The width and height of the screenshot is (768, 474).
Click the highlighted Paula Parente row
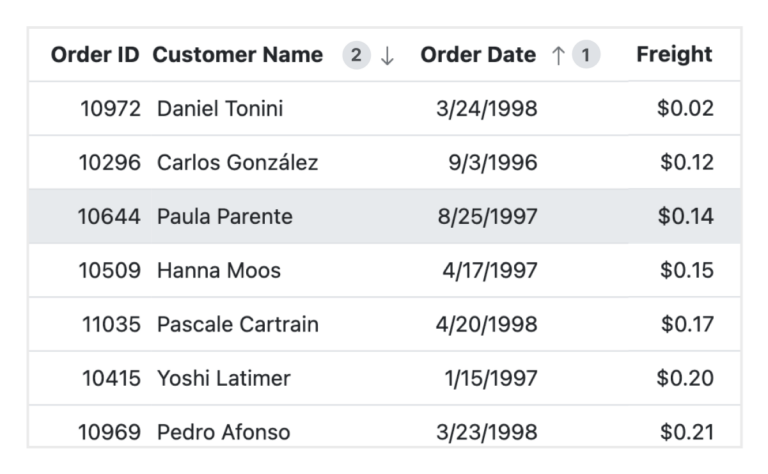coord(225,217)
